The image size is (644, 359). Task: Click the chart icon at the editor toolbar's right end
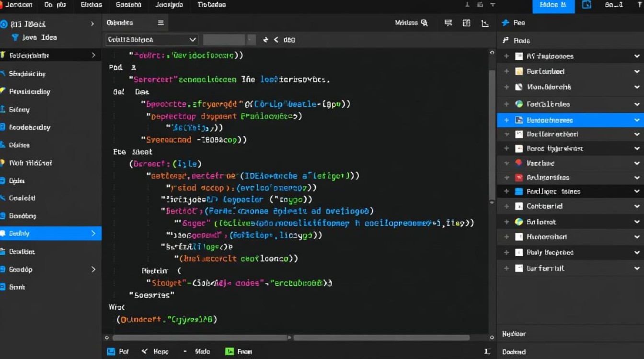tap(485, 23)
